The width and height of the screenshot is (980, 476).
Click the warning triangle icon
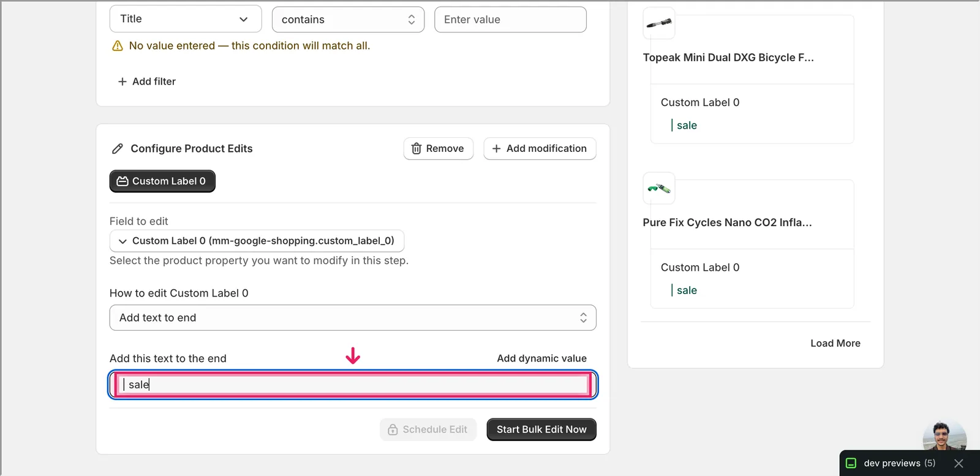point(118,46)
